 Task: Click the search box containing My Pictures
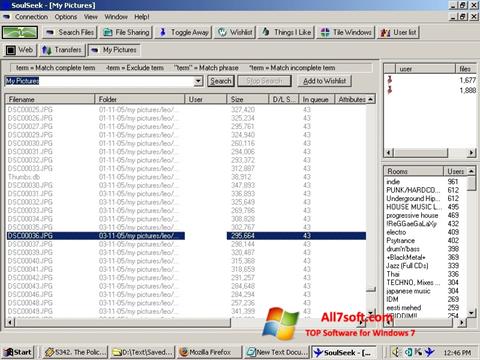coord(99,81)
